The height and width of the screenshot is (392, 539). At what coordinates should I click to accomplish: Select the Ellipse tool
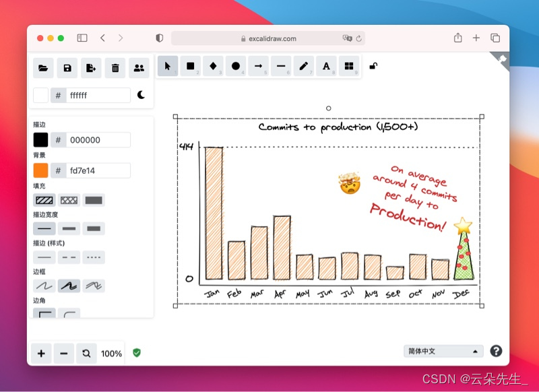236,66
